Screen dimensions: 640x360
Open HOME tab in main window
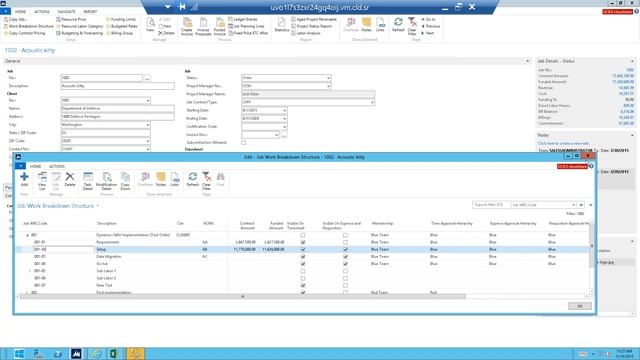20,11
